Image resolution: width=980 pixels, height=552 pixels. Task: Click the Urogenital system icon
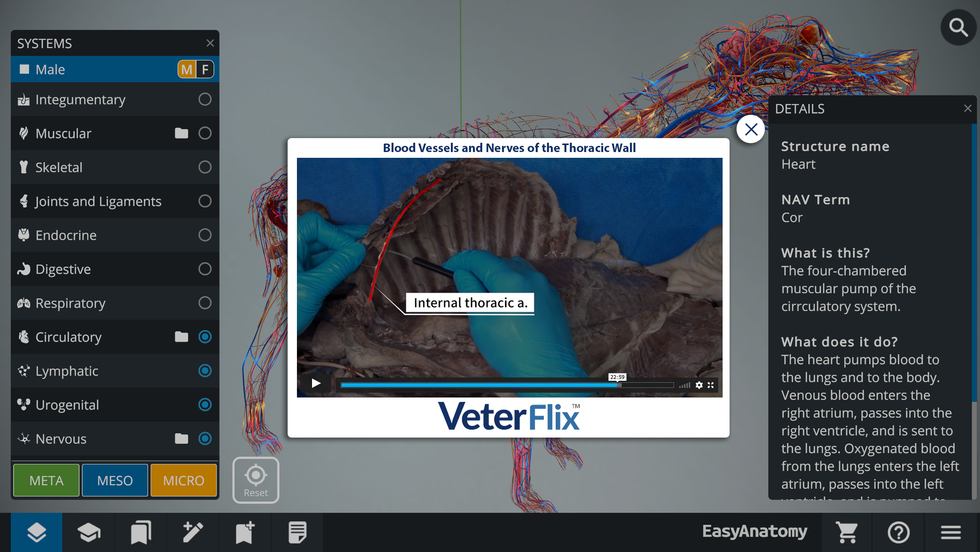[24, 405]
